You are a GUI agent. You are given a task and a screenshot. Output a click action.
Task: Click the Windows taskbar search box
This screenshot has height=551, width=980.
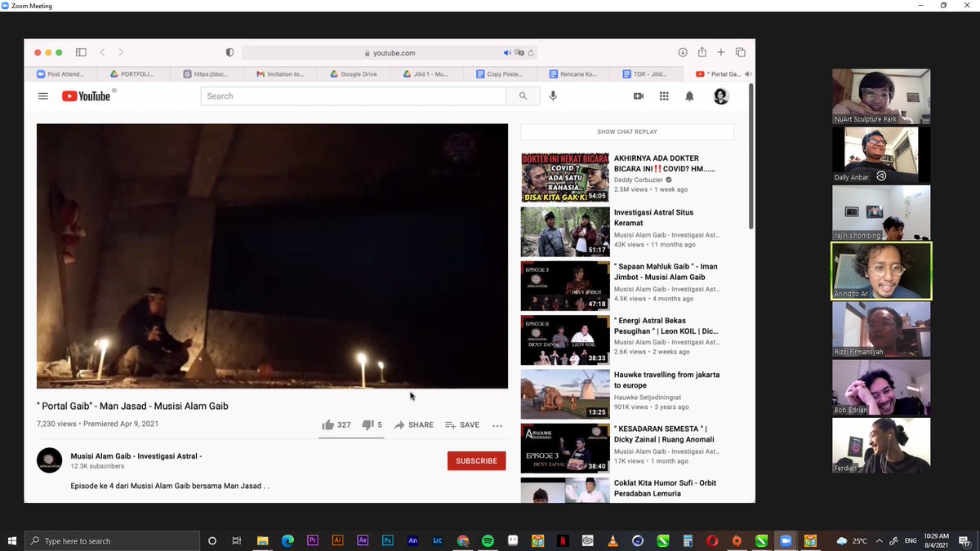click(112, 540)
